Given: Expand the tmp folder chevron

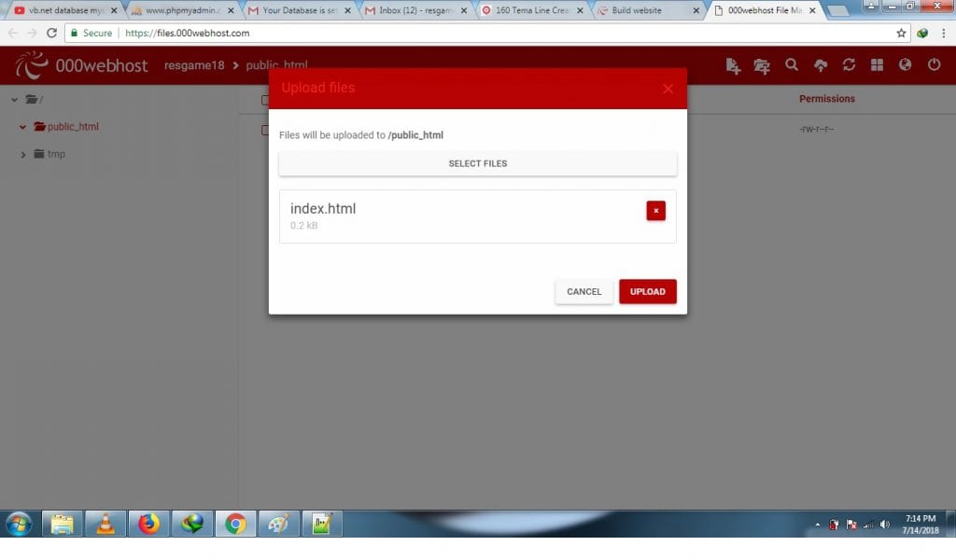Looking at the screenshot, I should (x=23, y=154).
